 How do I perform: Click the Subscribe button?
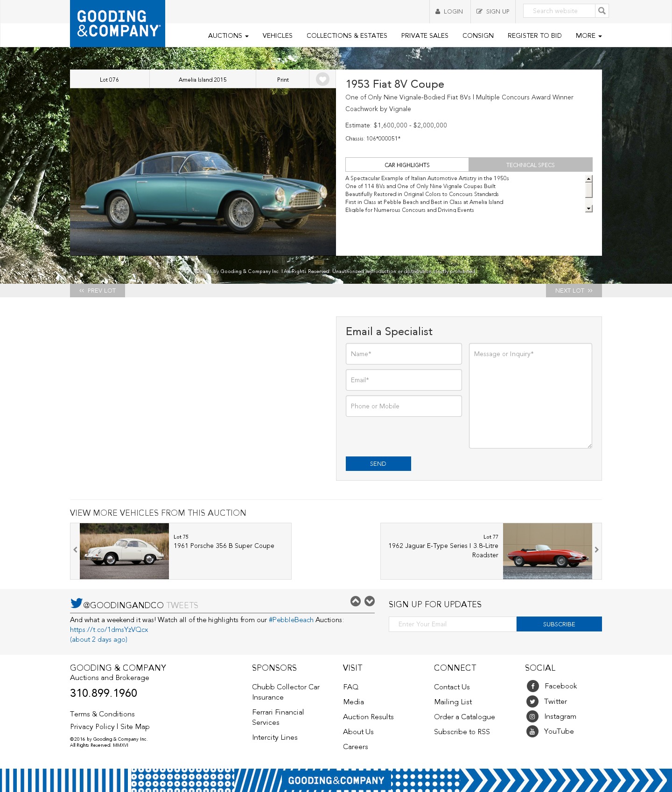(559, 624)
